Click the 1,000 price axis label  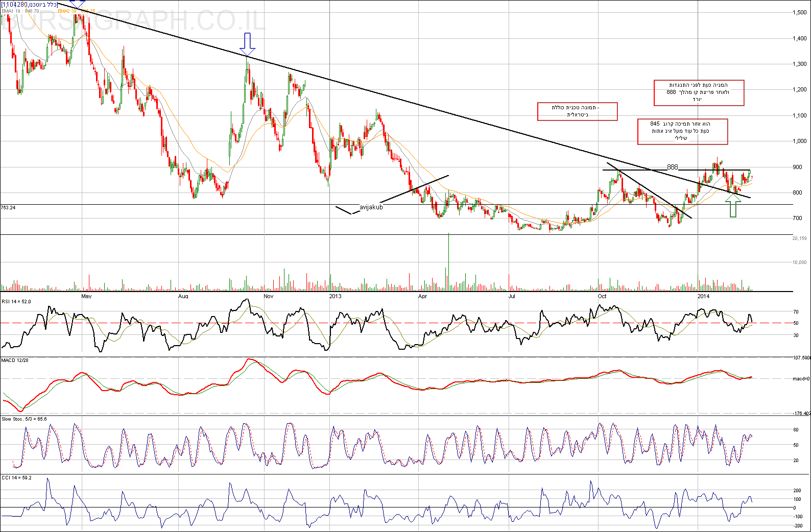[x=800, y=141]
